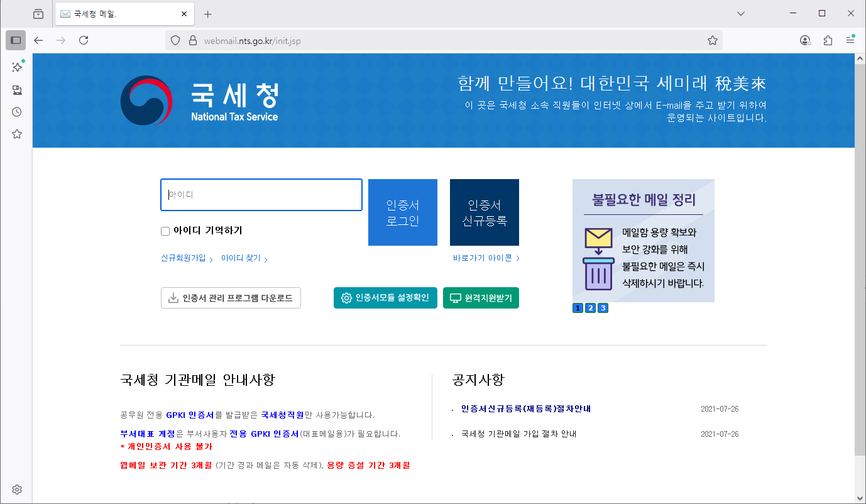Click the National Tax Service logo
866x504 pixels.
coord(199,101)
